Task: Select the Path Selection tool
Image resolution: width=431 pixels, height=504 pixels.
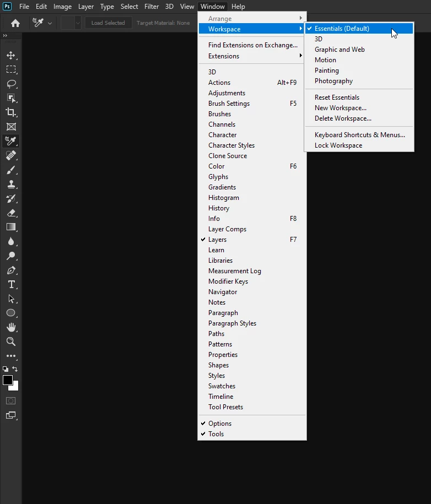Action: (x=11, y=299)
